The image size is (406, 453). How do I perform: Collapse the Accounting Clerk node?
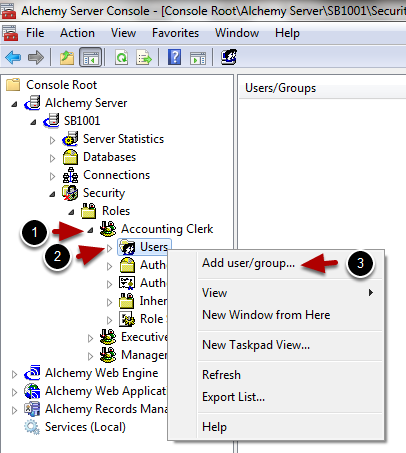pos(90,230)
